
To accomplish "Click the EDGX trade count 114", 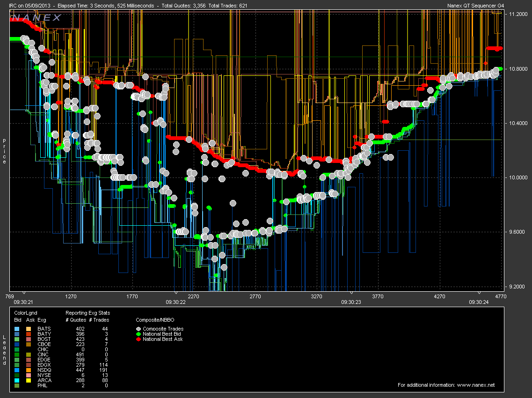I will [103, 365].
